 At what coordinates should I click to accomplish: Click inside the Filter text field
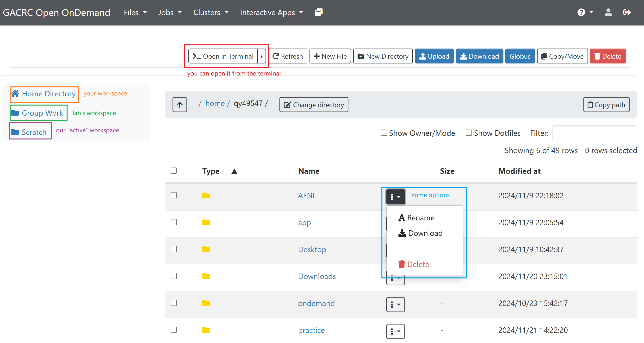[x=594, y=133]
